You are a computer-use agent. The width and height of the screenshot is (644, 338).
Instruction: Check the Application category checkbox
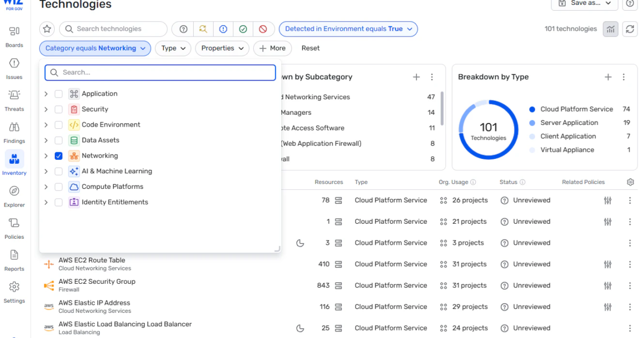pos(58,94)
